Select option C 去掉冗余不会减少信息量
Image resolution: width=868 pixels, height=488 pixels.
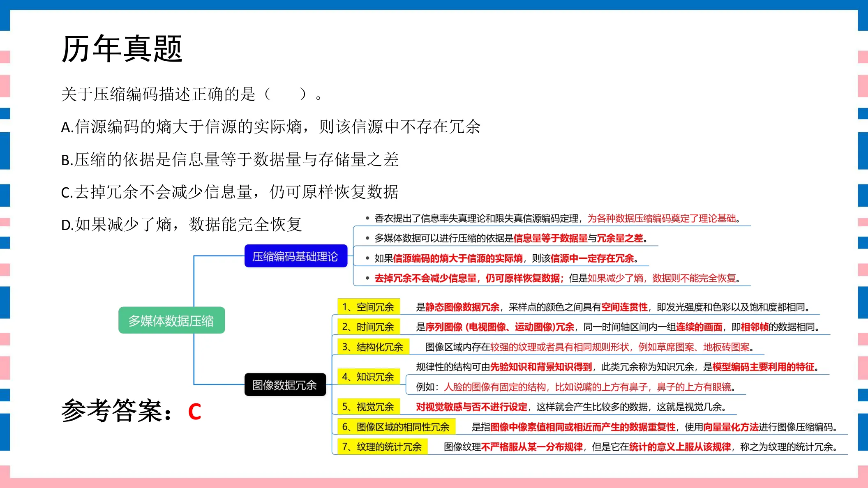coord(230,192)
